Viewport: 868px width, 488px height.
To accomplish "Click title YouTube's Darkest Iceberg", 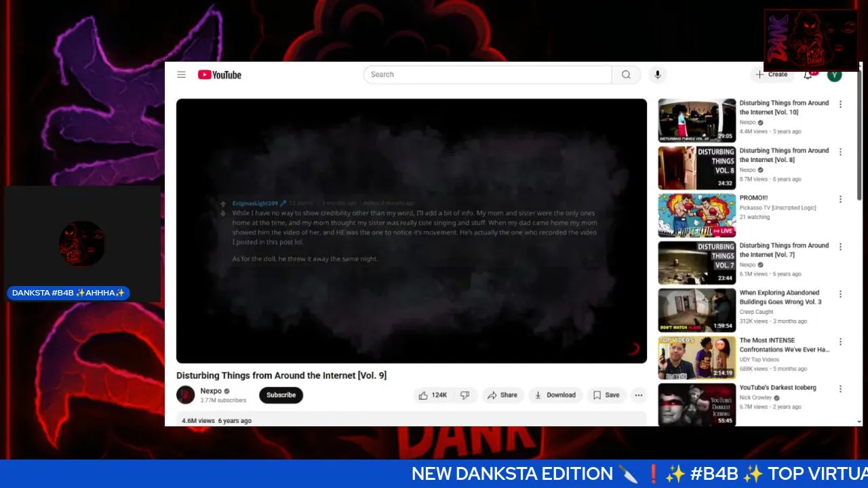I will (778, 388).
